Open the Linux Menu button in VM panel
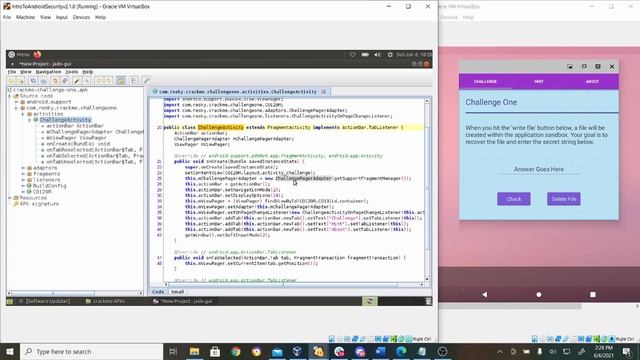The image size is (640, 360). point(19,55)
